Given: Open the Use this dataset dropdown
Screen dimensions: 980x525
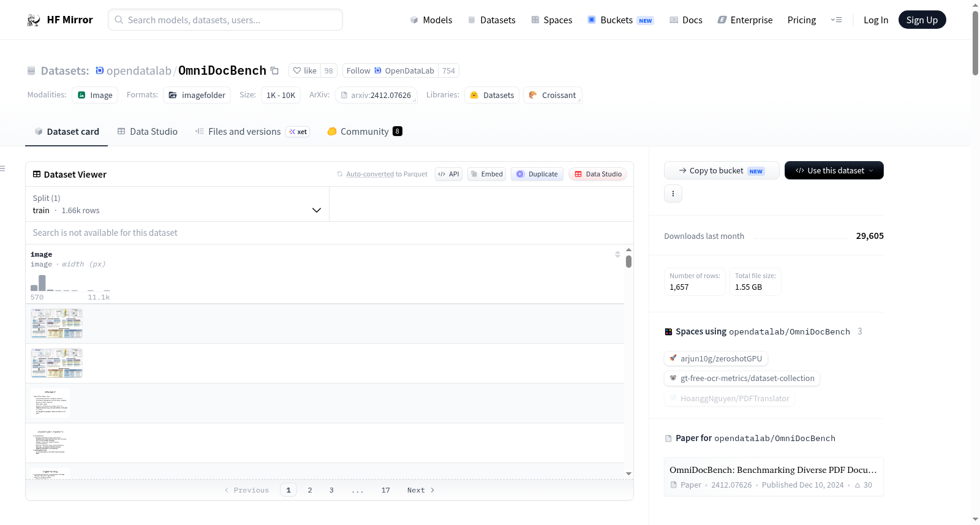Looking at the screenshot, I should coord(834,170).
